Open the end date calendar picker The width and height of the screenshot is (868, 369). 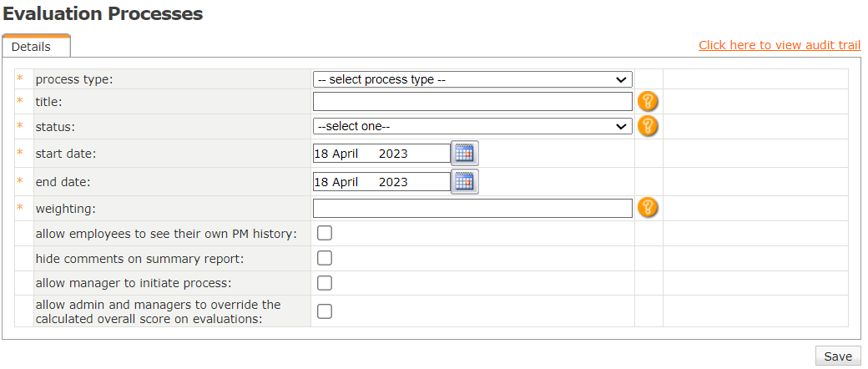pyautogui.click(x=464, y=181)
